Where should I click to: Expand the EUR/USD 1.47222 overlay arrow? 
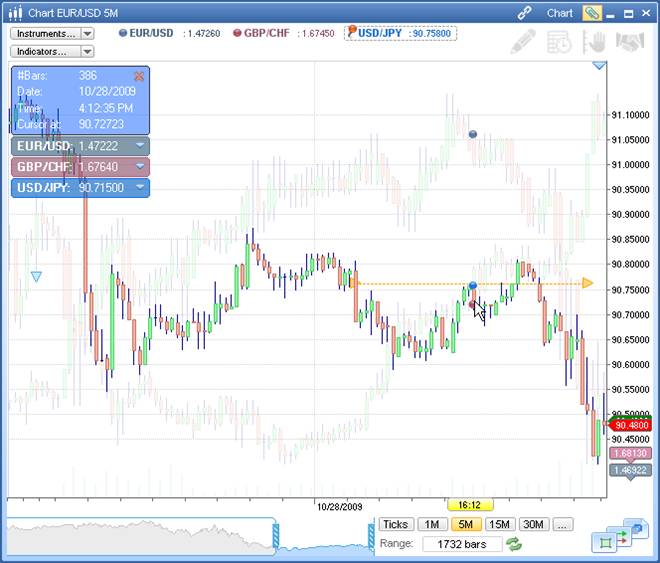click(x=140, y=146)
